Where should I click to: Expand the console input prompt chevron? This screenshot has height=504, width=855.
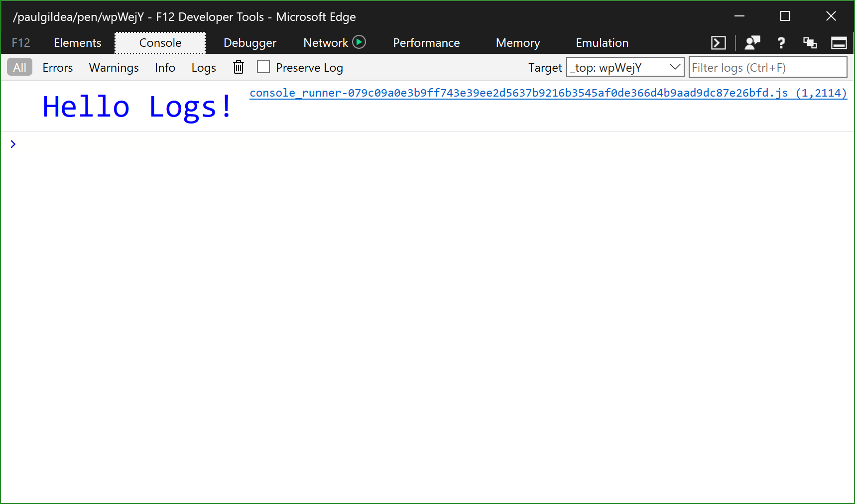pos(12,144)
